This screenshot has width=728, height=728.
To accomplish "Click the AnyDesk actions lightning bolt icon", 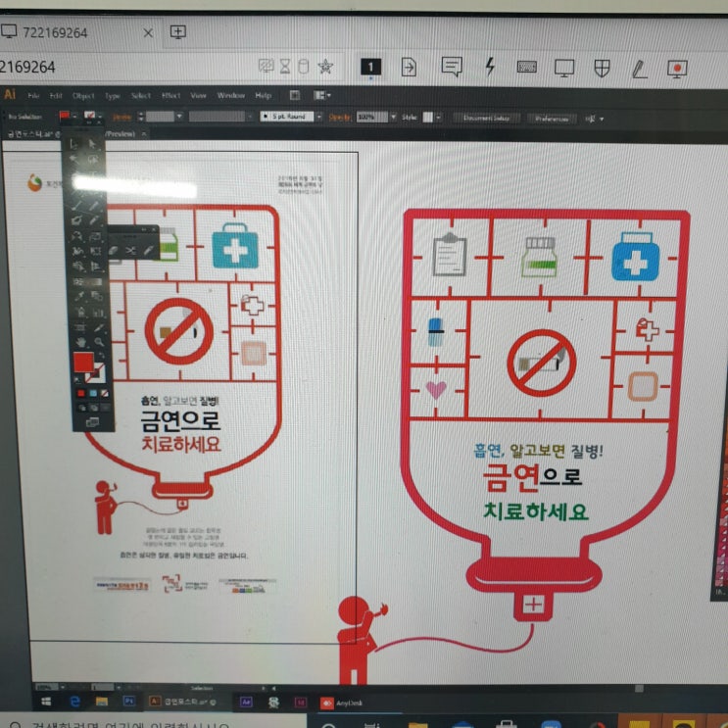I will 490,67.
